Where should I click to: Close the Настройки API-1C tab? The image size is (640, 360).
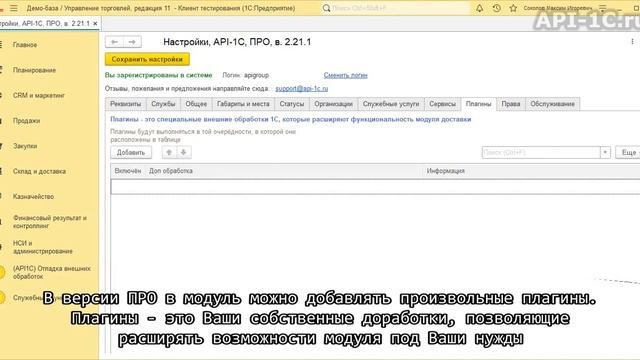pyautogui.click(x=95, y=24)
